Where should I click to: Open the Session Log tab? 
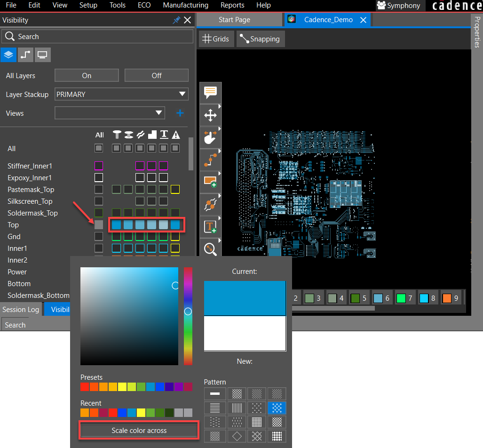tap(21, 310)
